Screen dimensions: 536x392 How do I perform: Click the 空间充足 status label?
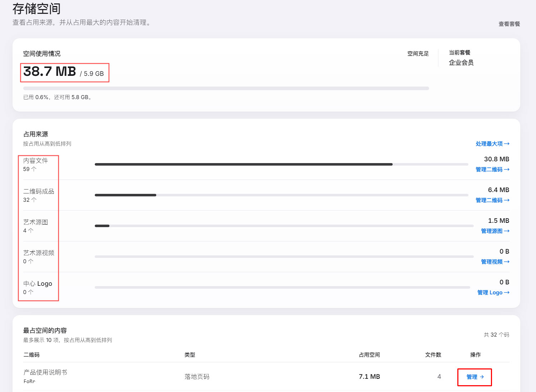click(x=418, y=54)
